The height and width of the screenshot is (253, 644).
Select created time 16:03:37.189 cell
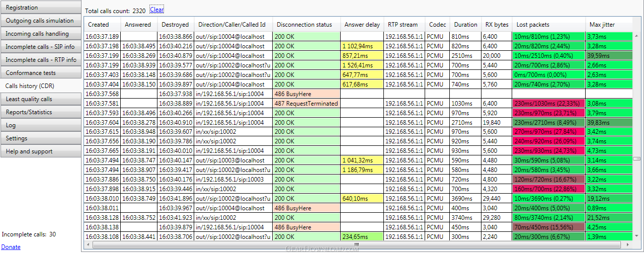(103, 37)
